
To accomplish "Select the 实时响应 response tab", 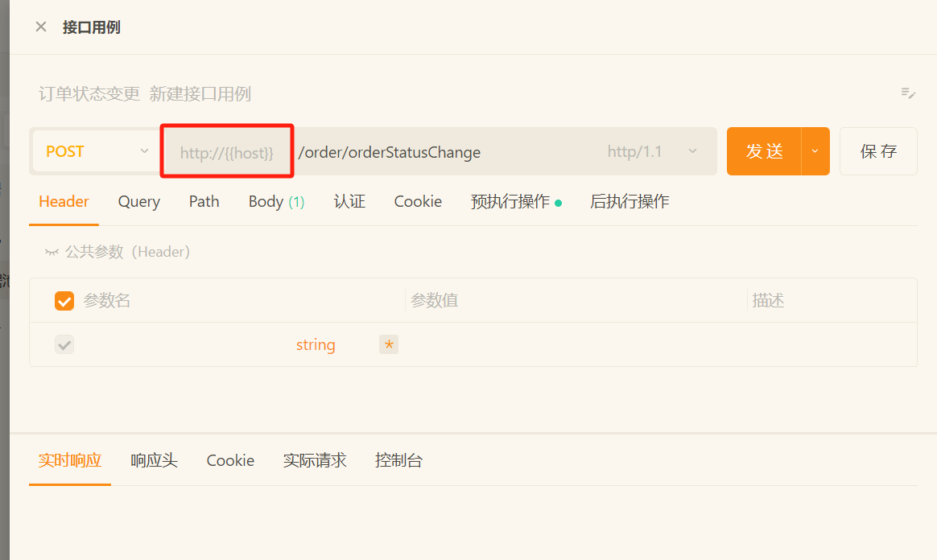I will click(70, 460).
